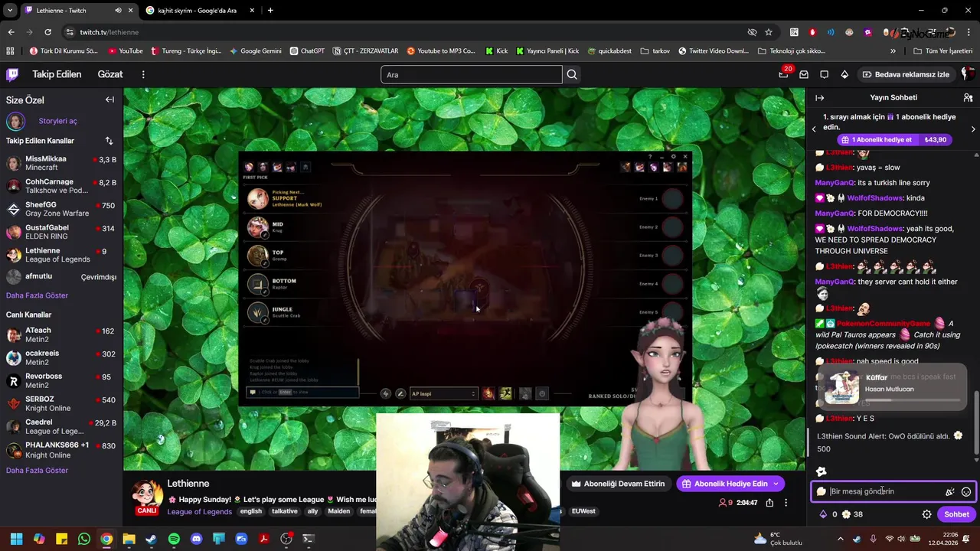The width and height of the screenshot is (980, 551).
Task: Open CohhCarnage channel in the sidebar
Action: tap(61, 186)
